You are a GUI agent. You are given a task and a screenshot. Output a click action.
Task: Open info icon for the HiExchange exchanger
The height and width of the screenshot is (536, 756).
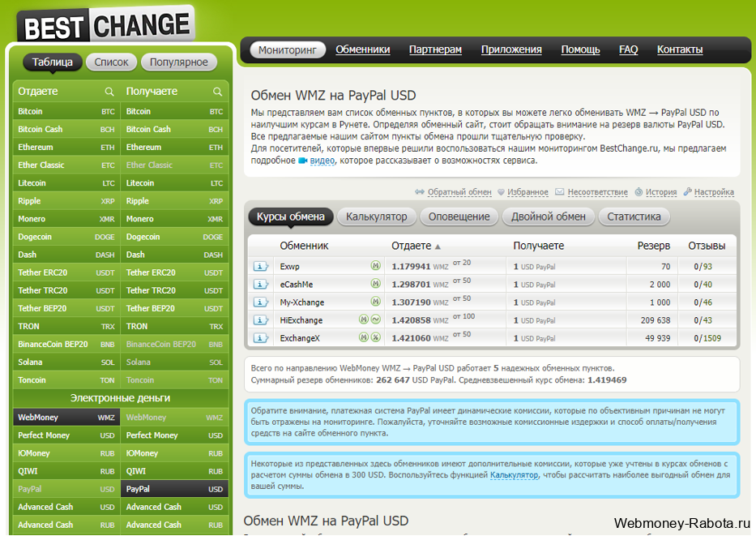[x=260, y=319]
